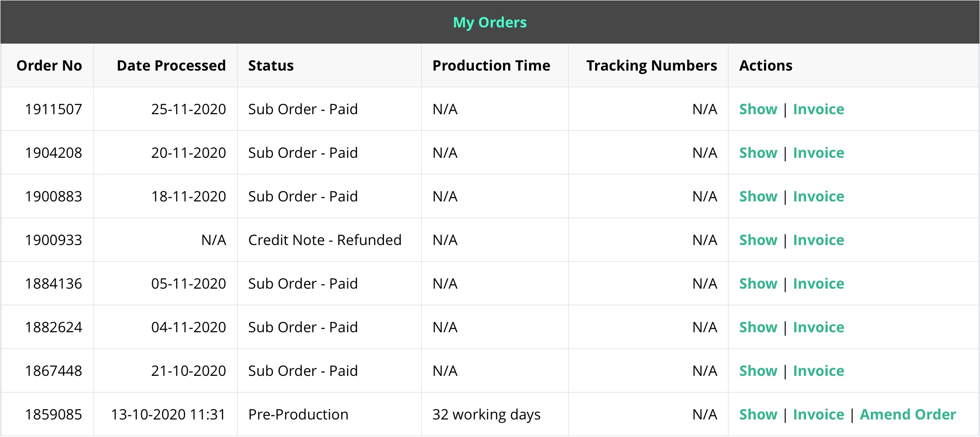Show details for order 1900883
The width and height of the screenshot is (980, 437).
(758, 196)
